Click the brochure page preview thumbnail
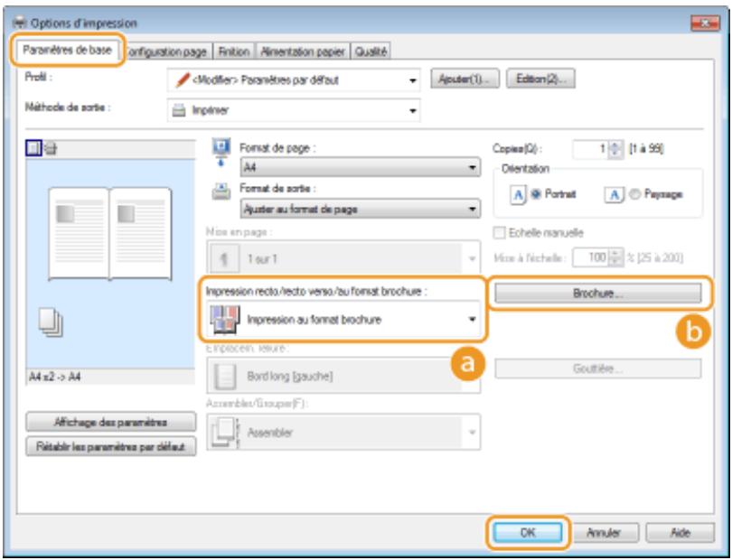732x560 pixels. pyautogui.click(x=110, y=233)
